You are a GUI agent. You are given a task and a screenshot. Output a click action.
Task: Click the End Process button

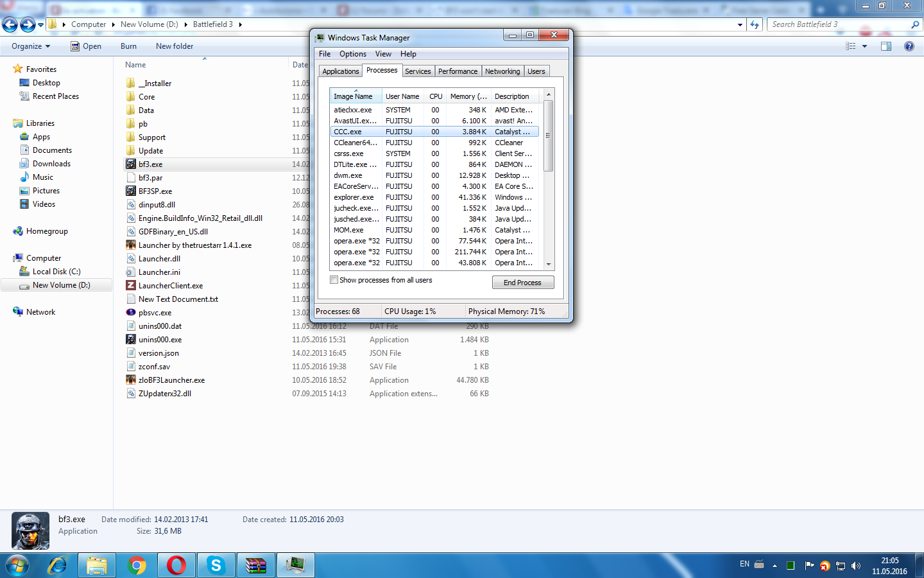(x=523, y=283)
